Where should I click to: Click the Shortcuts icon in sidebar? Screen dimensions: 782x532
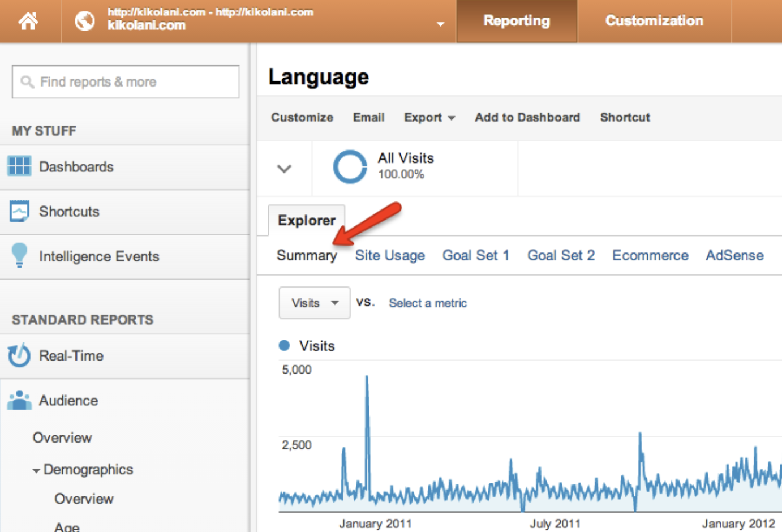click(19, 211)
